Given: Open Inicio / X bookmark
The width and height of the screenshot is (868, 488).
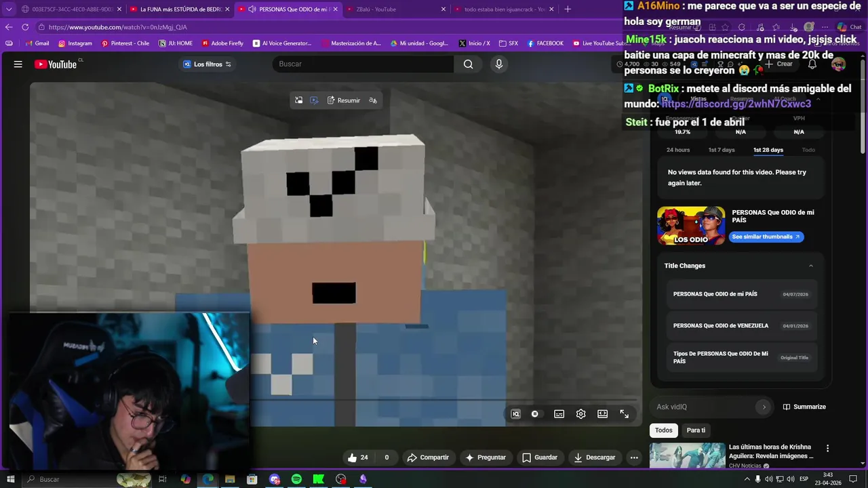Looking at the screenshot, I should point(473,43).
